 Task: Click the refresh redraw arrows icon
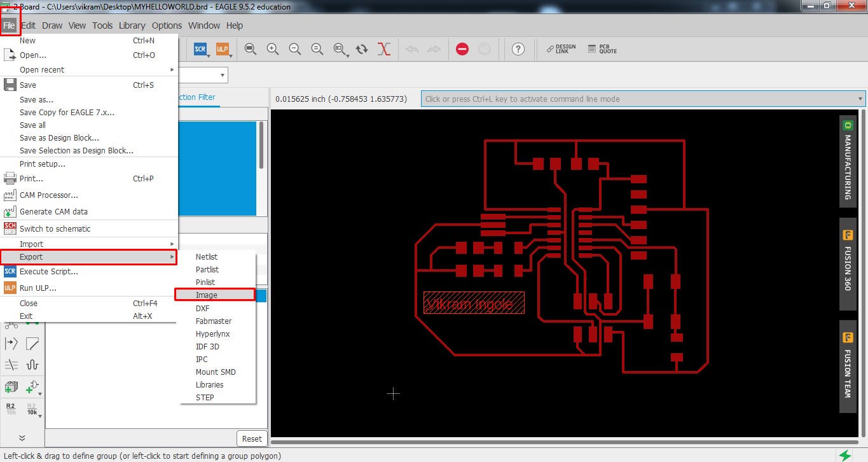pos(362,49)
